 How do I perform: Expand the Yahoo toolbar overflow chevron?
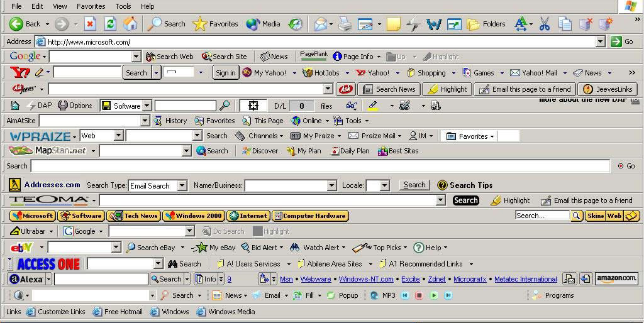[632, 73]
